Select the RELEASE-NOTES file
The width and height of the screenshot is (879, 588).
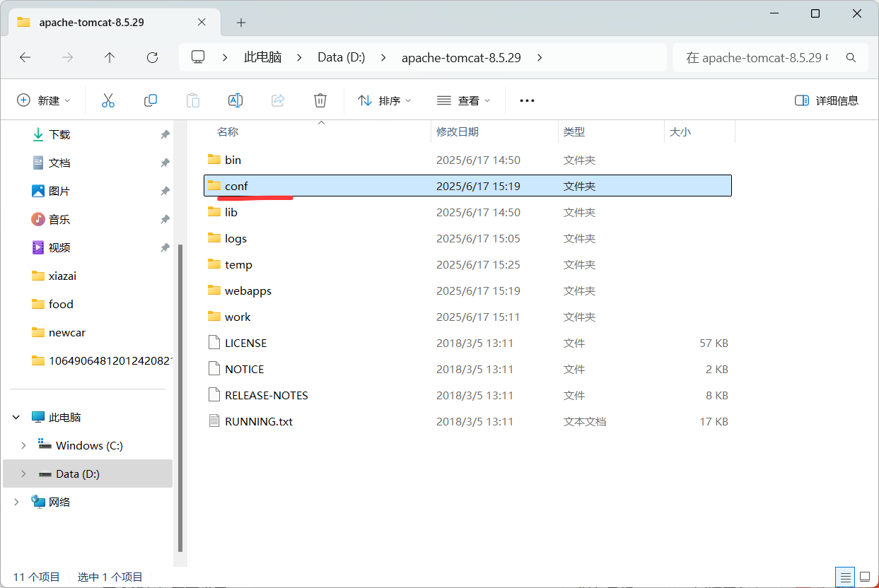click(x=467, y=395)
